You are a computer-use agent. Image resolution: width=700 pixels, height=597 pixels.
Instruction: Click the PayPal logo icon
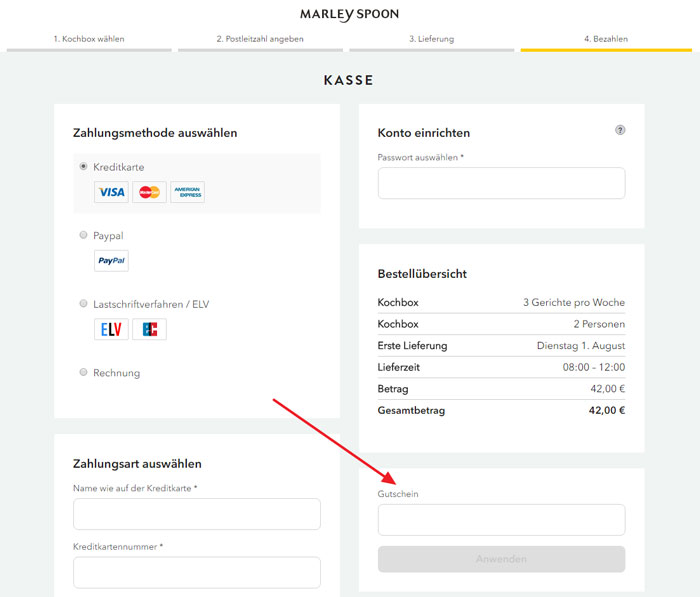click(x=112, y=261)
